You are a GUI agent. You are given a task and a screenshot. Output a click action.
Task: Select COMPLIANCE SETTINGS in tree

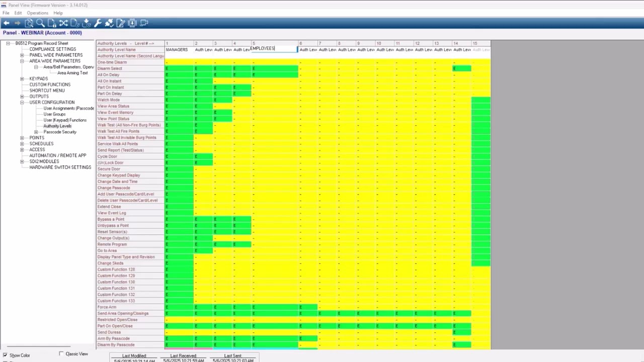click(x=53, y=49)
